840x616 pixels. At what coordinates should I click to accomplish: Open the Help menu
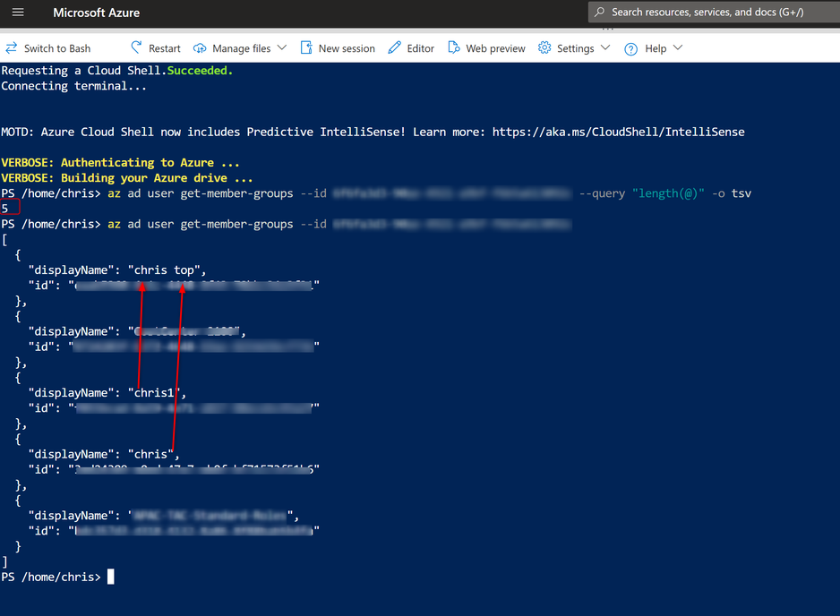654,48
